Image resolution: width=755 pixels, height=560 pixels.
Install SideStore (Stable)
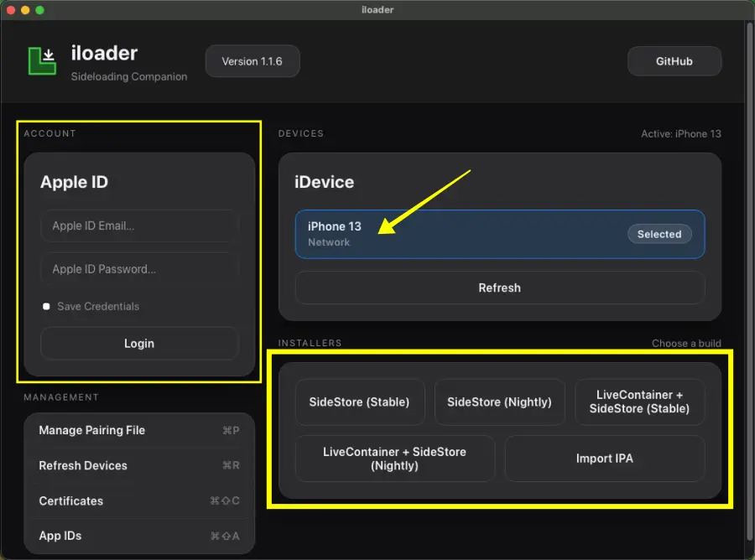click(360, 402)
